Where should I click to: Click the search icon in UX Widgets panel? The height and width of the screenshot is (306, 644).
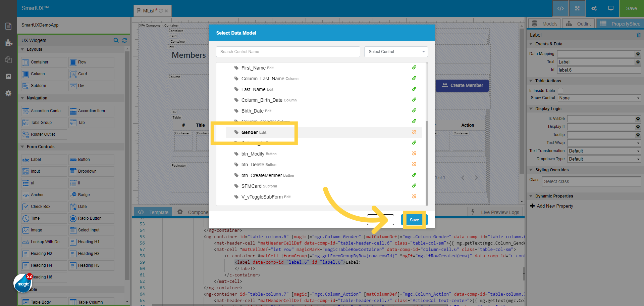[116, 40]
